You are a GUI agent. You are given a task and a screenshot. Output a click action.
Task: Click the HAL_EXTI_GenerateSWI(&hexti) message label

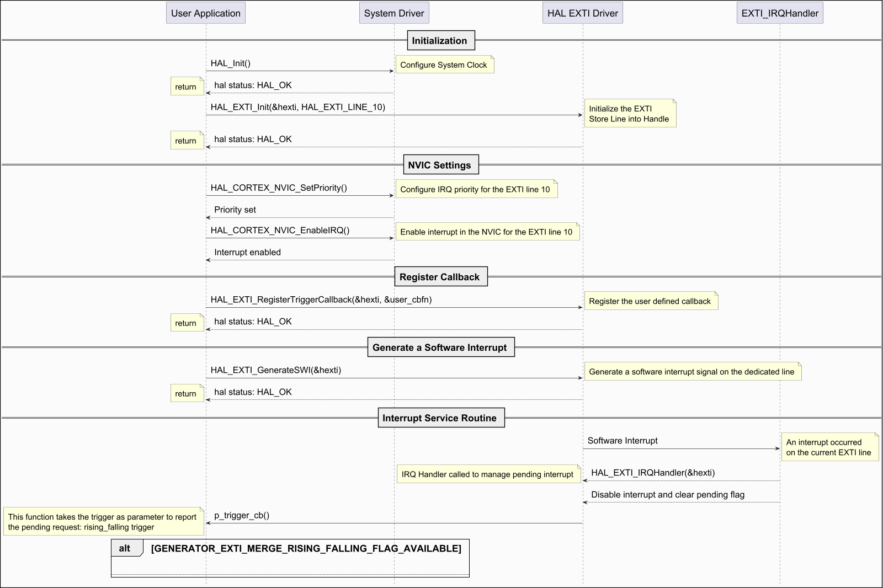tap(276, 370)
